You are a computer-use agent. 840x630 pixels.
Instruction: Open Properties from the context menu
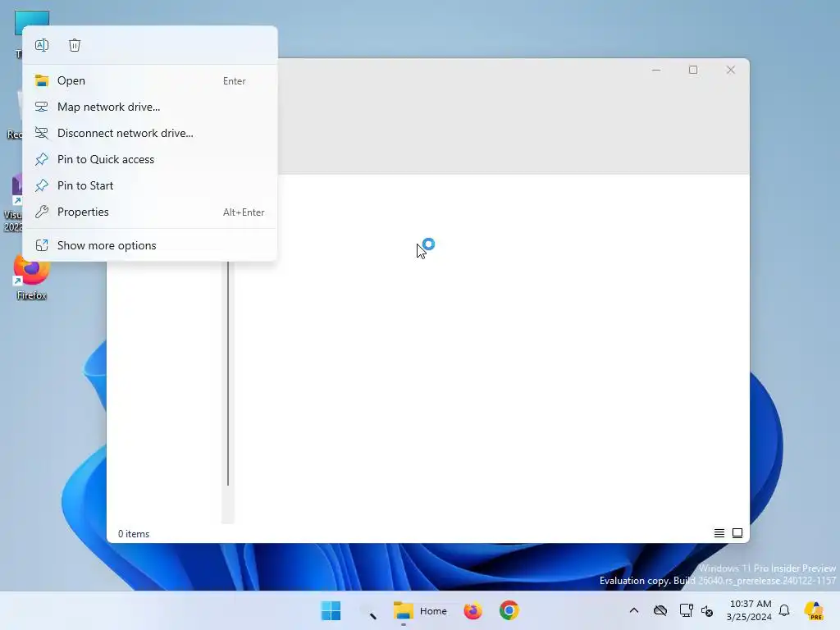click(x=150, y=212)
